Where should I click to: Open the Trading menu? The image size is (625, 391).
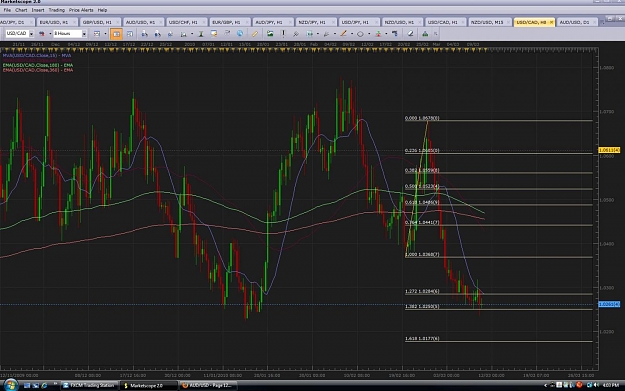click(x=57, y=10)
